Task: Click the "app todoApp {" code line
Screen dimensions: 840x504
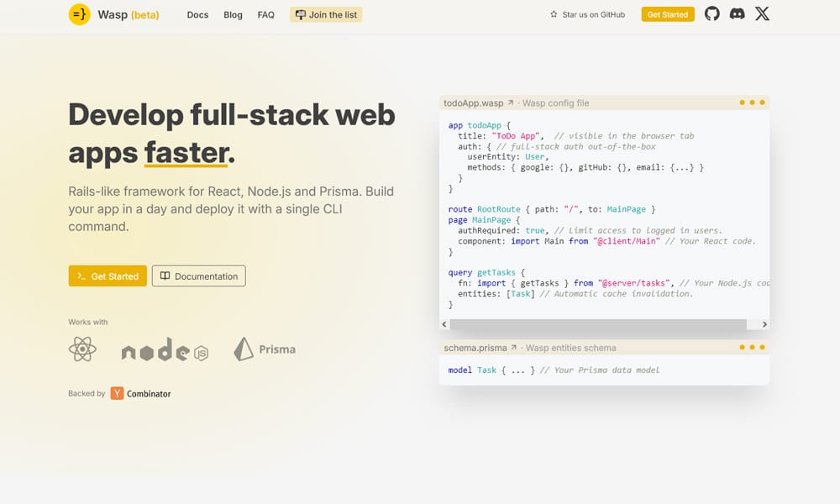Action: pos(480,125)
